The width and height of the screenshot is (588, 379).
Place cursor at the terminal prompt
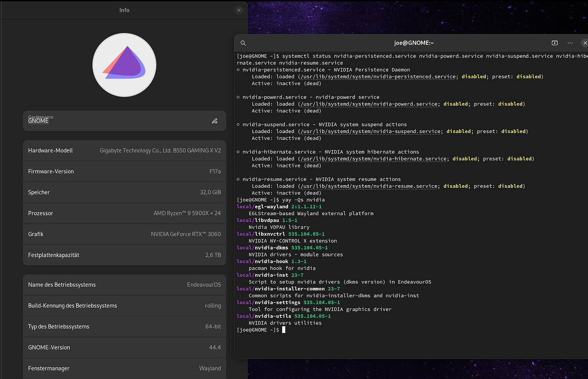coord(283,329)
